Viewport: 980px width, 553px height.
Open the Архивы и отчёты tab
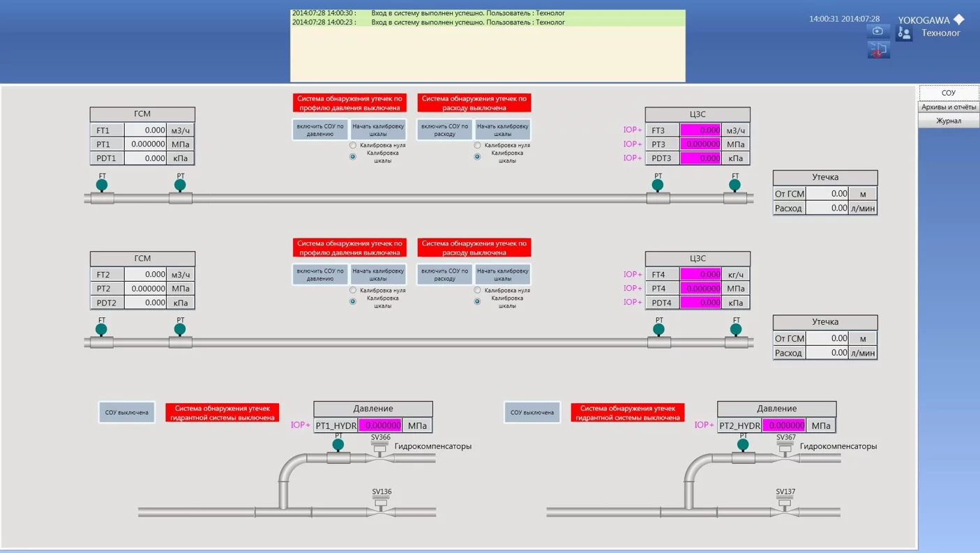[949, 107]
